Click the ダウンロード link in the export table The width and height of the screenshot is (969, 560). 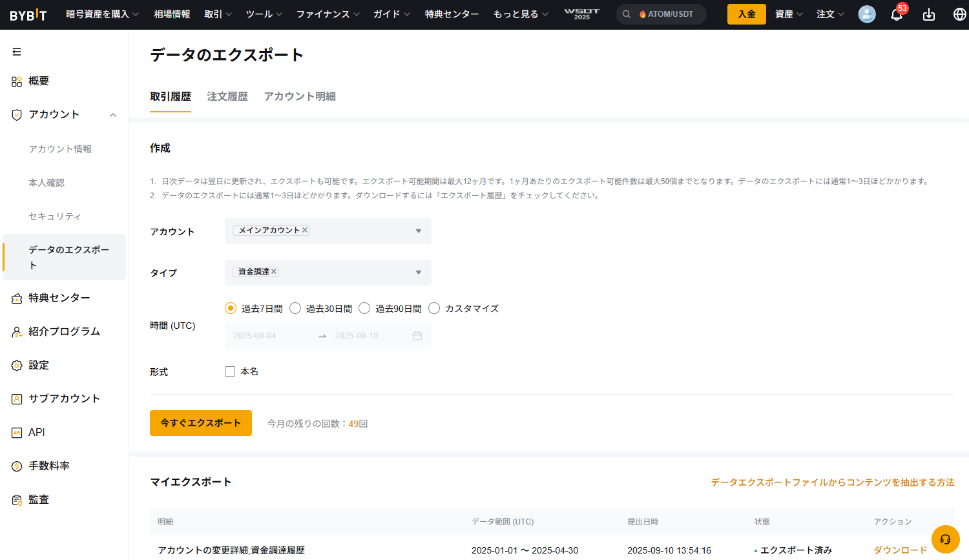[900, 550]
